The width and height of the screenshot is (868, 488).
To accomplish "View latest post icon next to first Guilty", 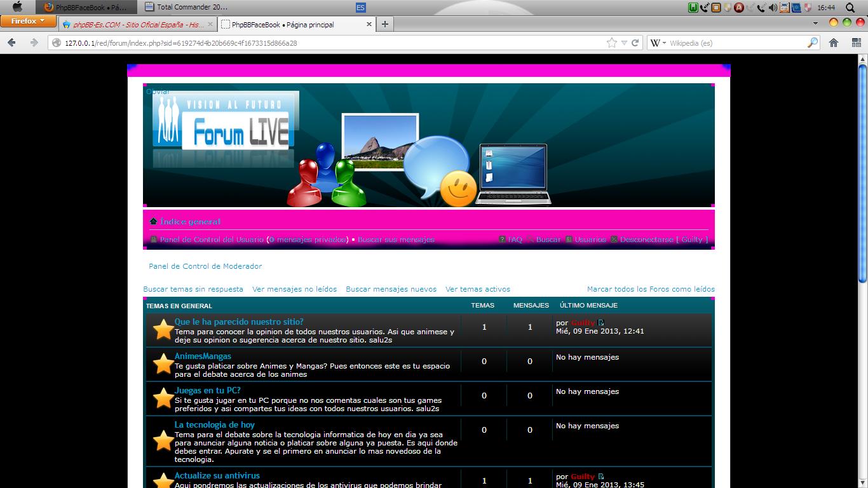I will pos(601,323).
